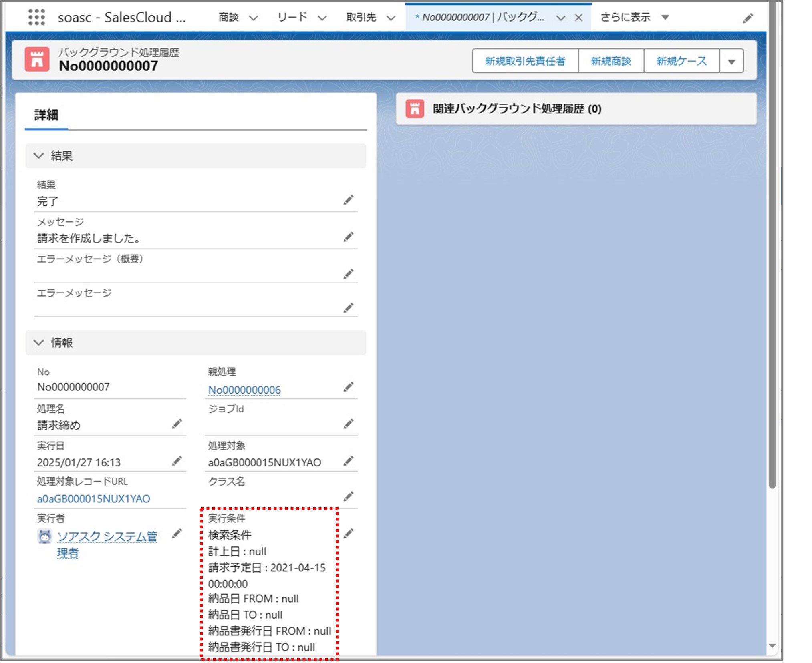Click the vertical scrollbar thumb
Viewport: 812px width, 663px height.
pyautogui.click(x=772, y=244)
